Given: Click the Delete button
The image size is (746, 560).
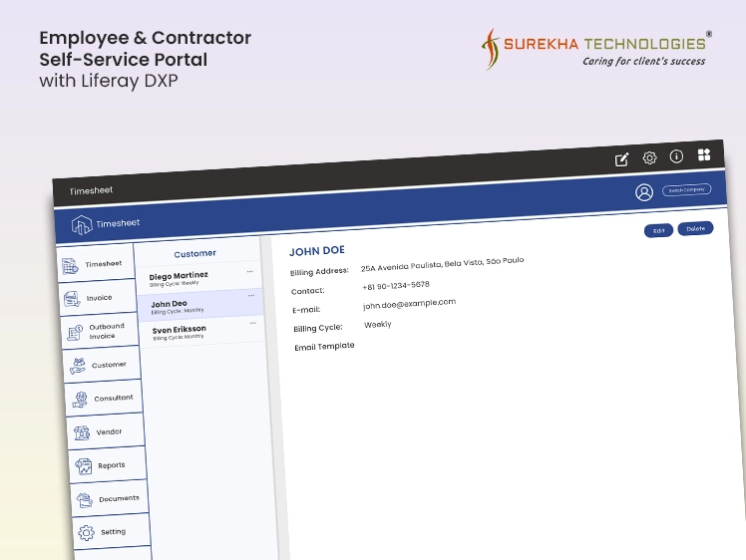Looking at the screenshot, I should (695, 228).
